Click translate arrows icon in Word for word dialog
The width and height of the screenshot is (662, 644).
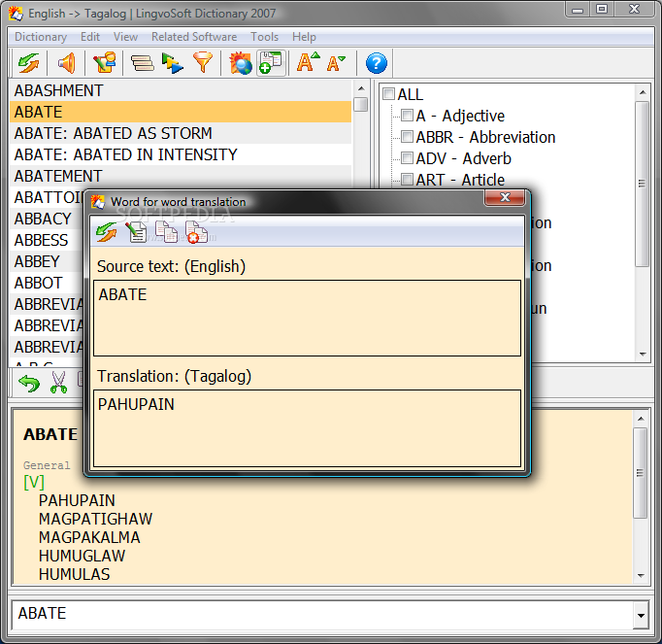pos(107,233)
